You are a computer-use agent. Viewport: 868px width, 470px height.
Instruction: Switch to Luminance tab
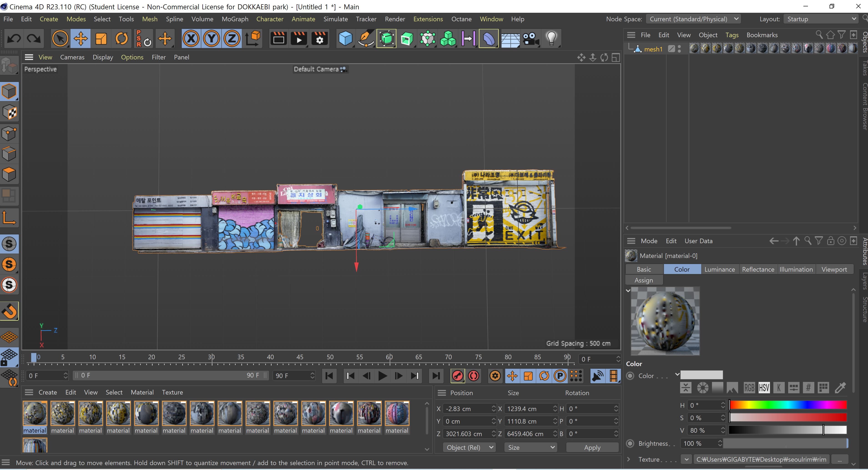tap(719, 269)
